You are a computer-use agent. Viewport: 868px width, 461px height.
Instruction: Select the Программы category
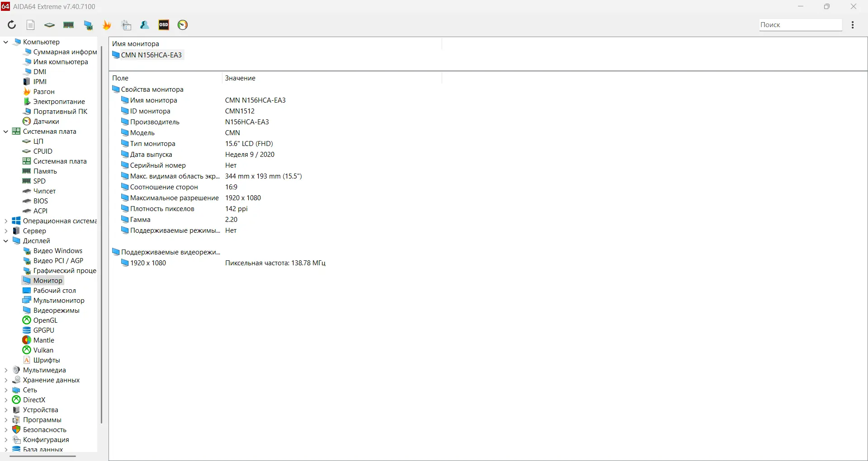tap(37, 420)
